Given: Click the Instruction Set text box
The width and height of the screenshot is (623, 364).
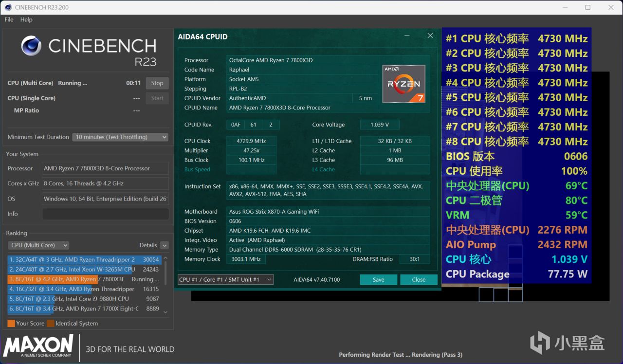Looking at the screenshot, I should (x=328, y=190).
